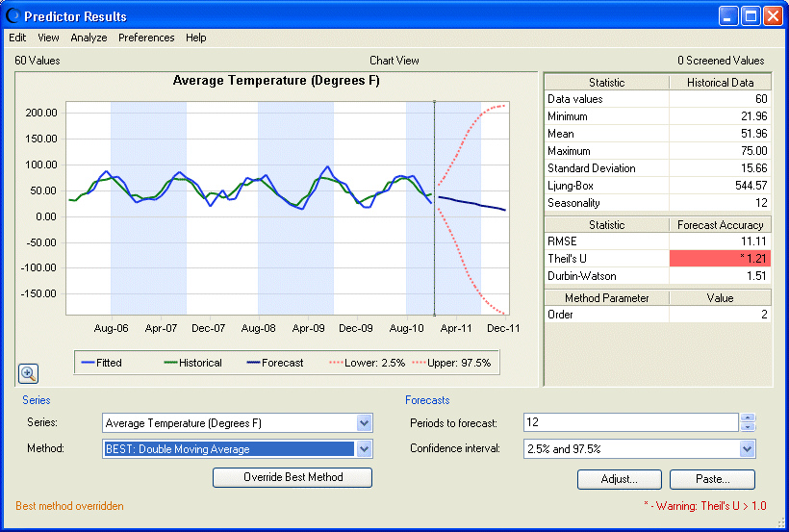Click the Best method overridden status text
The height and width of the screenshot is (532, 789).
[69, 506]
